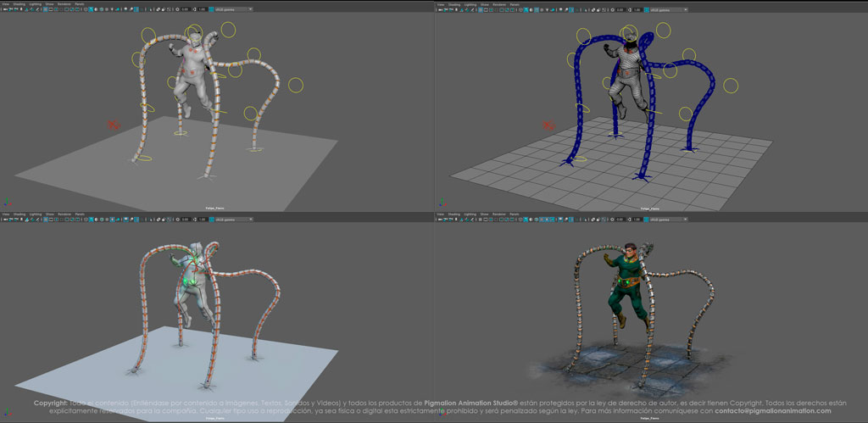868x423 pixels.
Task: Click the gamma icon in gray shaded viewport toolbar
Action: (x=194, y=9)
